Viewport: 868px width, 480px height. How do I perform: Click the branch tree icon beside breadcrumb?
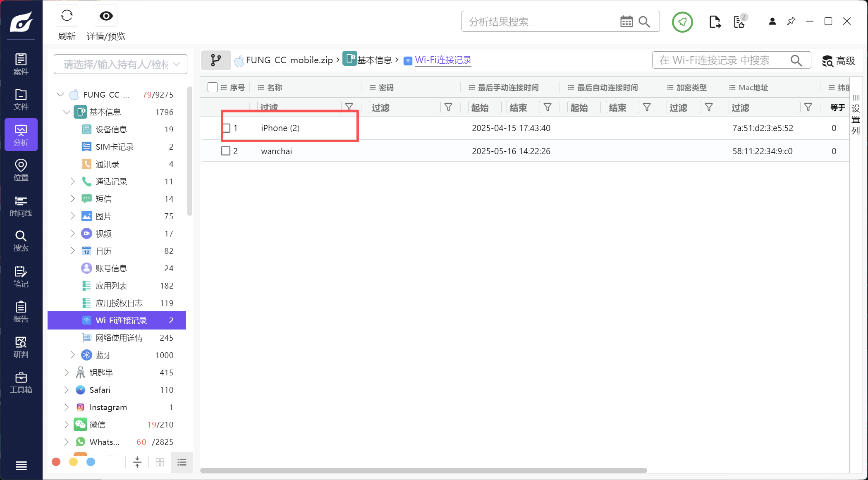[x=216, y=60]
